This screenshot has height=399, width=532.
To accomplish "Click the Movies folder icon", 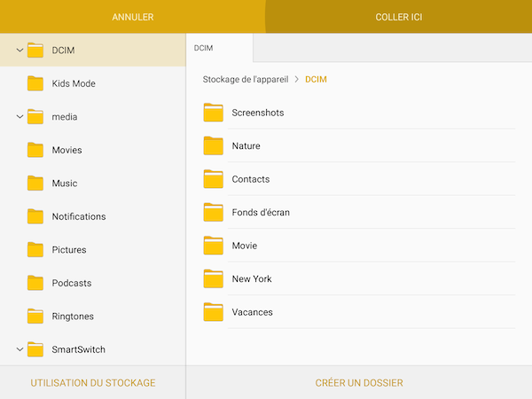I will pos(35,150).
